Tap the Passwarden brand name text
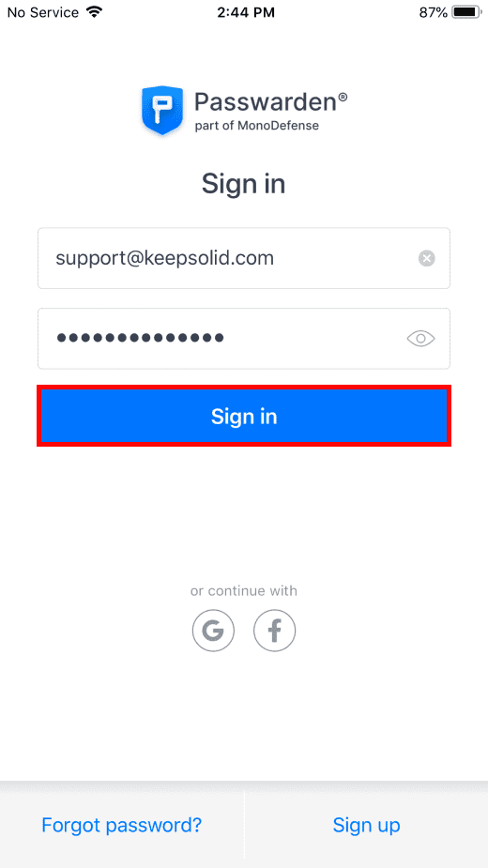Image resolution: width=488 pixels, height=868 pixels. pyautogui.click(x=267, y=102)
